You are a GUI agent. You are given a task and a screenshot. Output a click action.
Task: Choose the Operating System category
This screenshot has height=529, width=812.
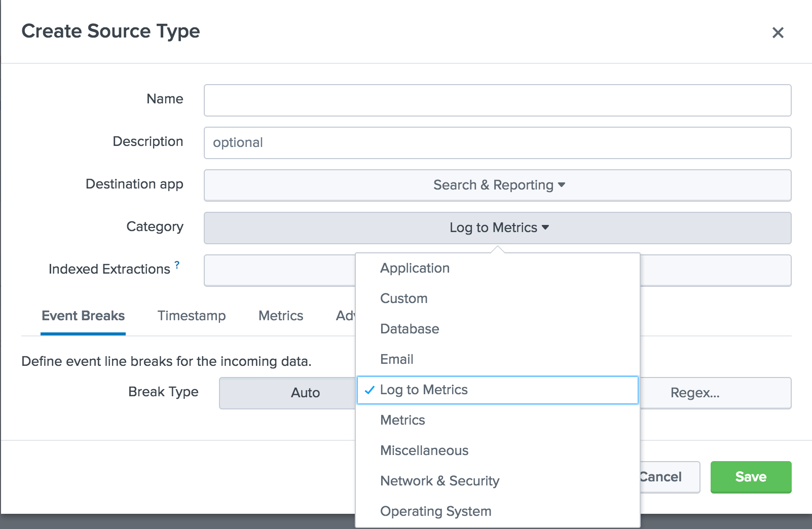(435, 511)
